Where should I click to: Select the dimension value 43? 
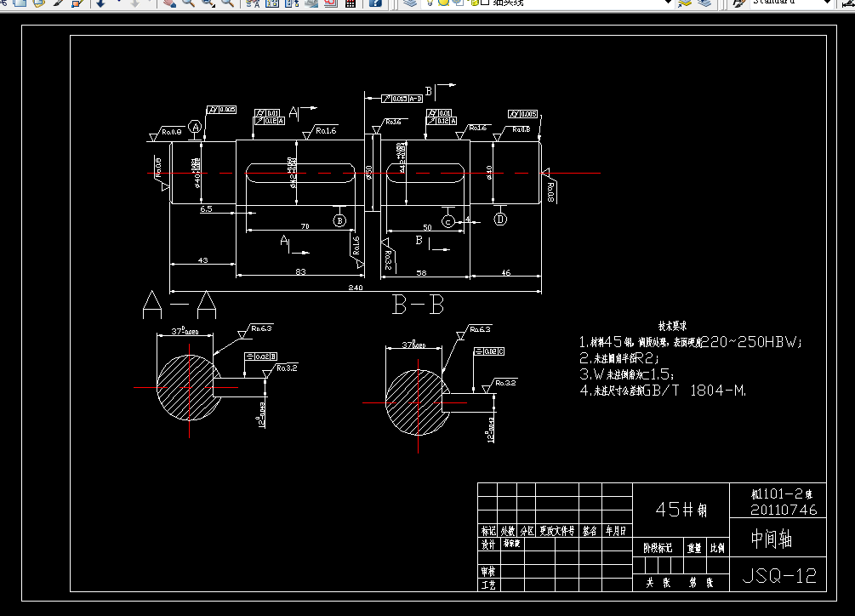(x=202, y=260)
